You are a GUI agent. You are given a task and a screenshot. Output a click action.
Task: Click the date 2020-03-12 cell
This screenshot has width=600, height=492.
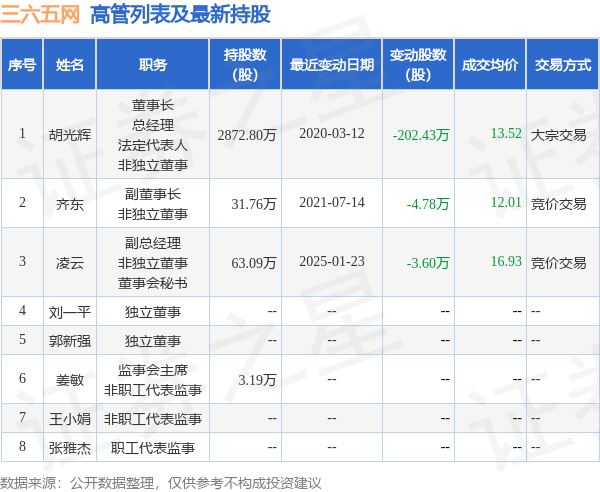[x=332, y=134]
